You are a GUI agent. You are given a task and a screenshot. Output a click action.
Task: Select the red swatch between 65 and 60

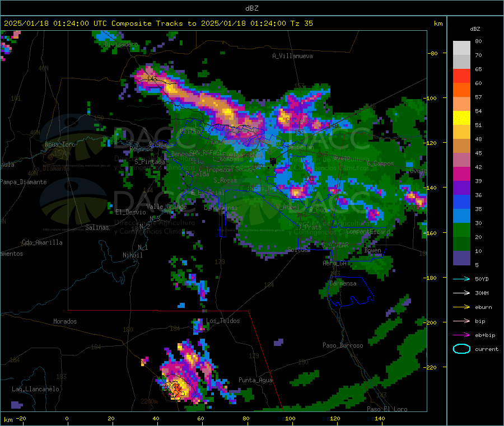pyautogui.click(x=461, y=76)
